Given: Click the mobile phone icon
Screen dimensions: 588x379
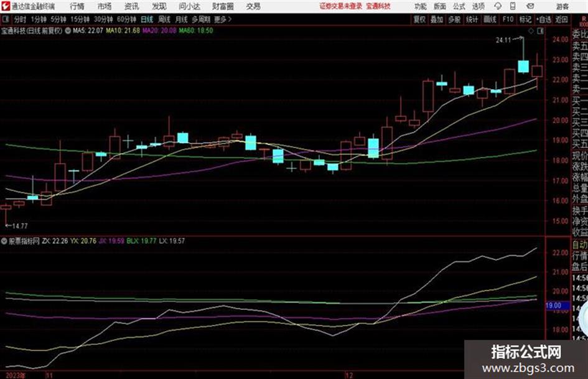Looking at the screenshot, I should click(513, 6).
